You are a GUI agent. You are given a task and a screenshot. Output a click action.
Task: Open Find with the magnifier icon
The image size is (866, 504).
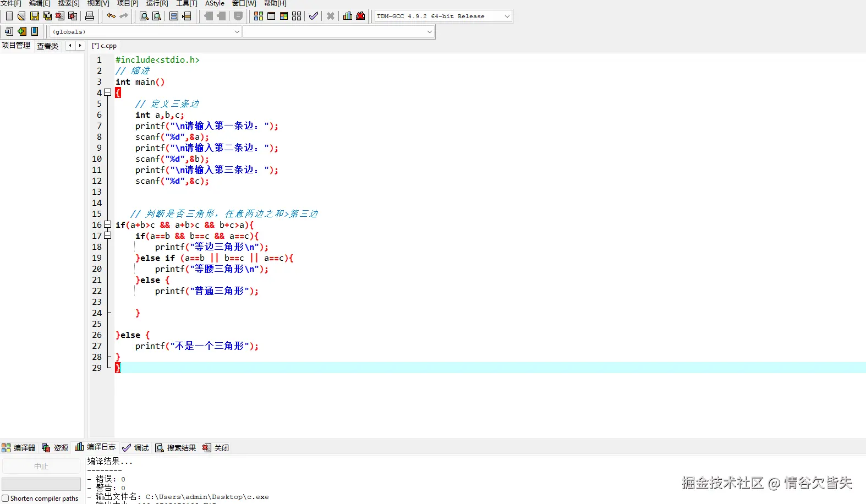(x=144, y=16)
